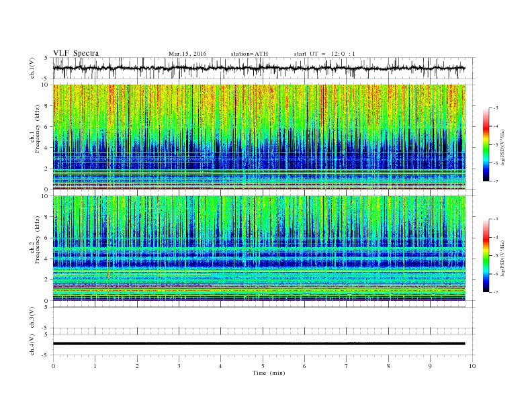The height and width of the screenshot is (411, 532).
Task: Click the "7" tick label on the time axis
Action: pos(347,366)
